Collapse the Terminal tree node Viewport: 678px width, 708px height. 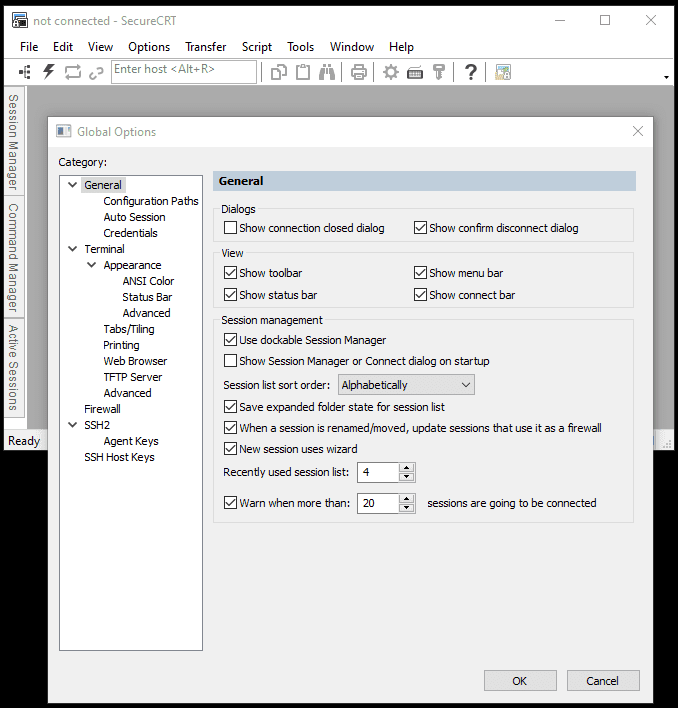(x=72, y=249)
